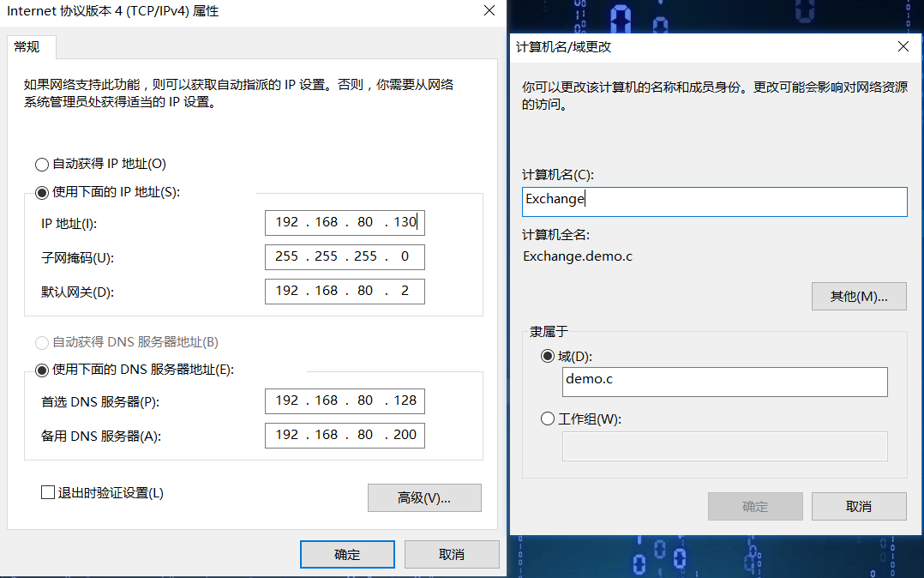Image resolution: width=924 pixels, height=578 pixels.
Task: Click the 子网掩码 input field
Action: 345,257
